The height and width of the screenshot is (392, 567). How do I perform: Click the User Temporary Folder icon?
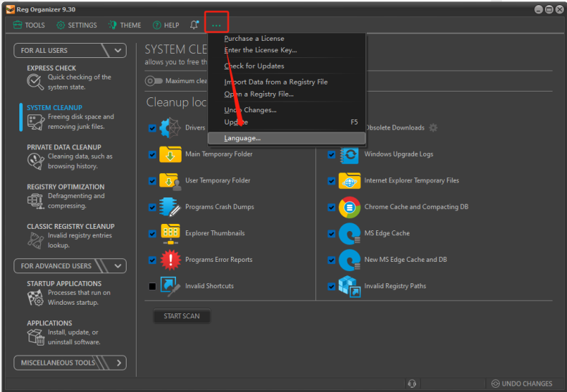(x=170, y=181)
